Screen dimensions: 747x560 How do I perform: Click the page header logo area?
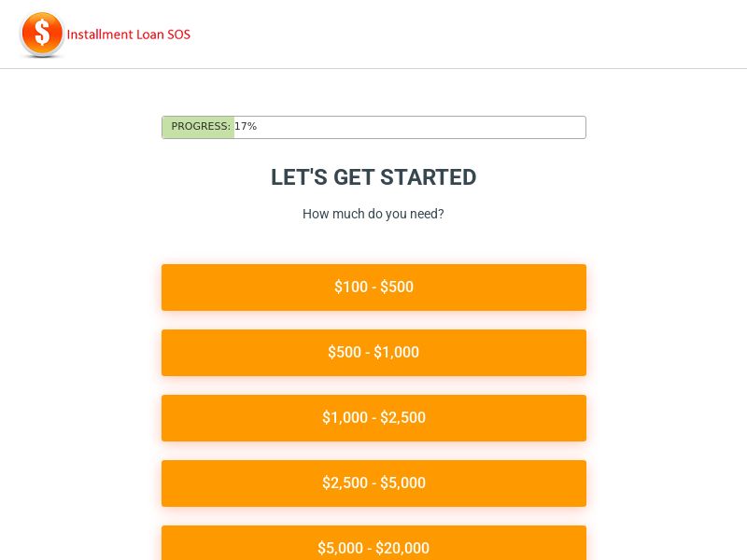coord(103,34)
